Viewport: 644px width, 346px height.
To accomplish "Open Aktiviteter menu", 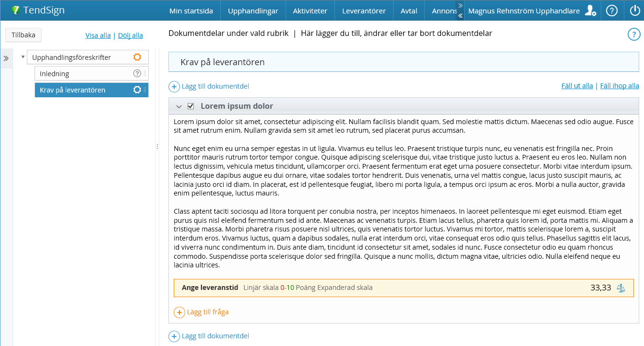I will tap(310, 11).
